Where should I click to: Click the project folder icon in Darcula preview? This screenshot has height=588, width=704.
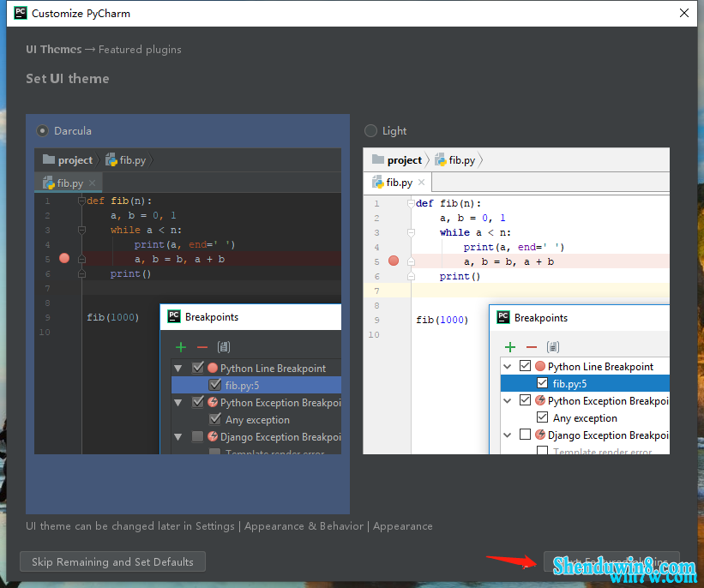click(49, 159)
